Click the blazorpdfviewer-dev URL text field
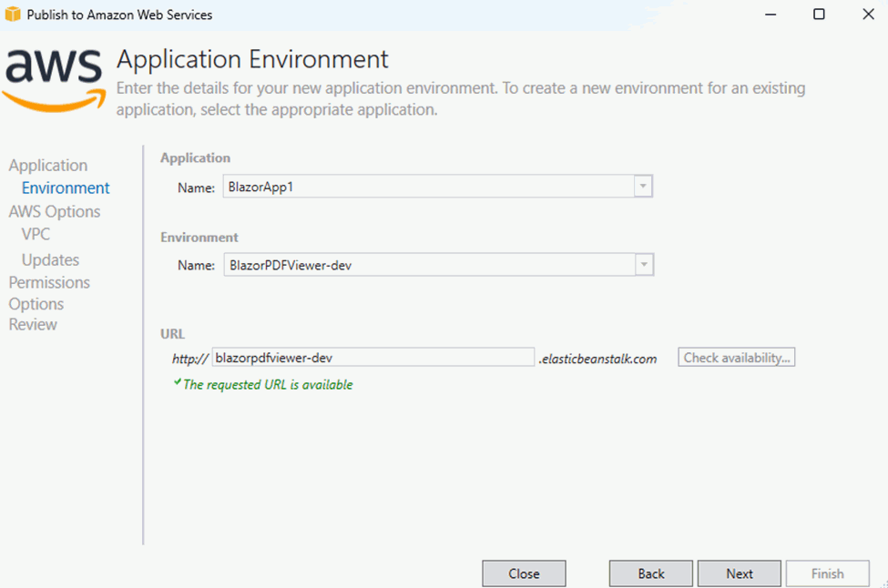This screenshot has height=588, width=888. click(373, 357)
